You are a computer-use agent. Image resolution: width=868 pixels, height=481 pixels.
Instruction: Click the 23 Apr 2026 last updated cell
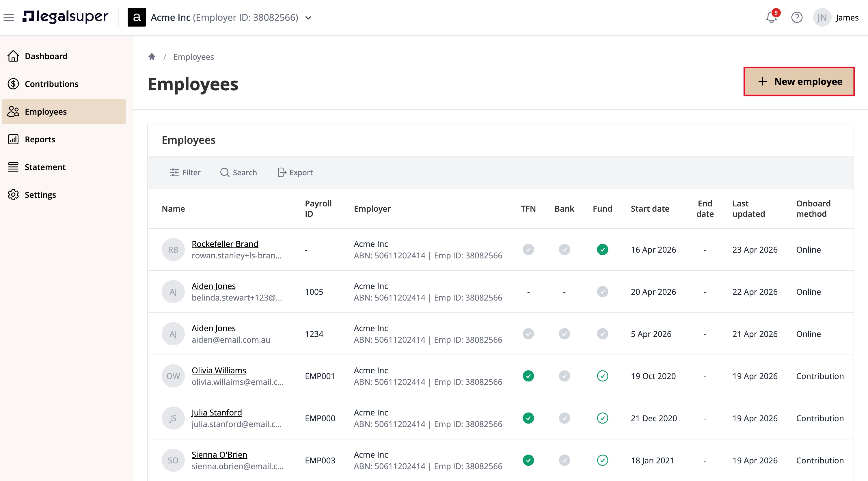coord(755,249)
